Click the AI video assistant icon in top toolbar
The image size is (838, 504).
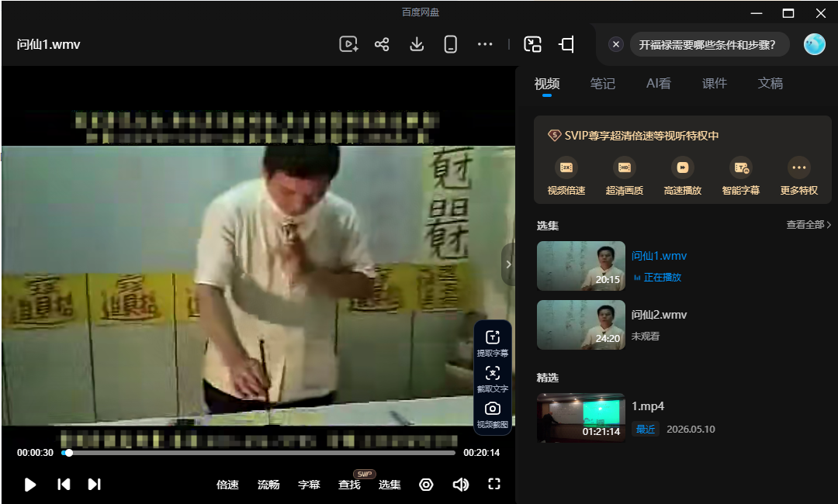(348, 44)
